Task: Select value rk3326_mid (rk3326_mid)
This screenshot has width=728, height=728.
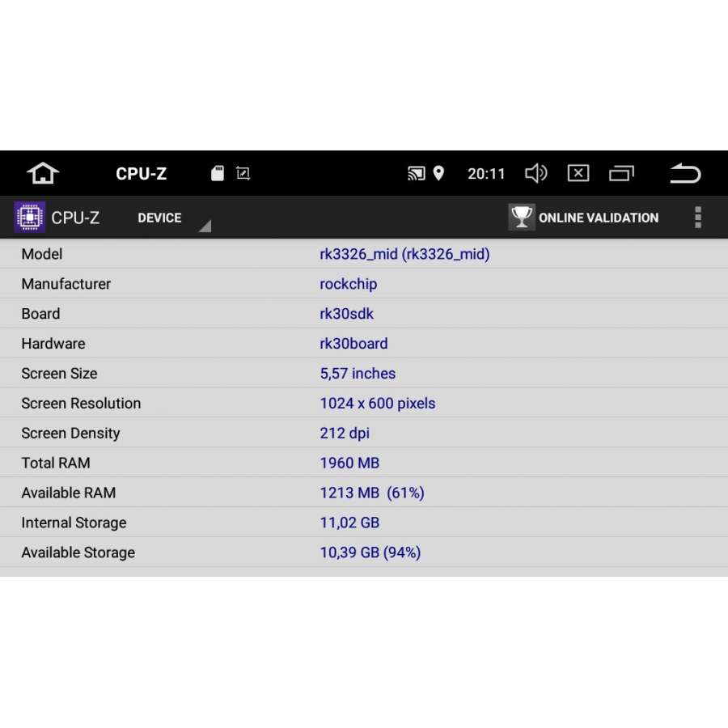Action: pyautogui.click(x=404, y=254)
